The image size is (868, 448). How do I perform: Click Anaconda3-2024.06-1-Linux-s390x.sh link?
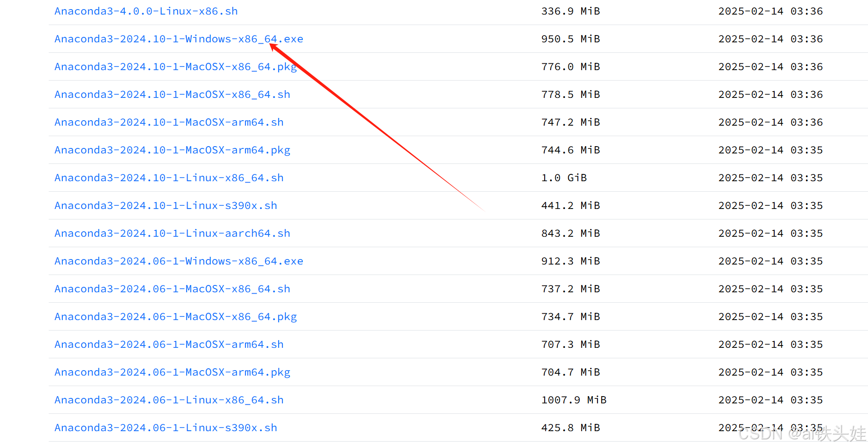[166, 428]
